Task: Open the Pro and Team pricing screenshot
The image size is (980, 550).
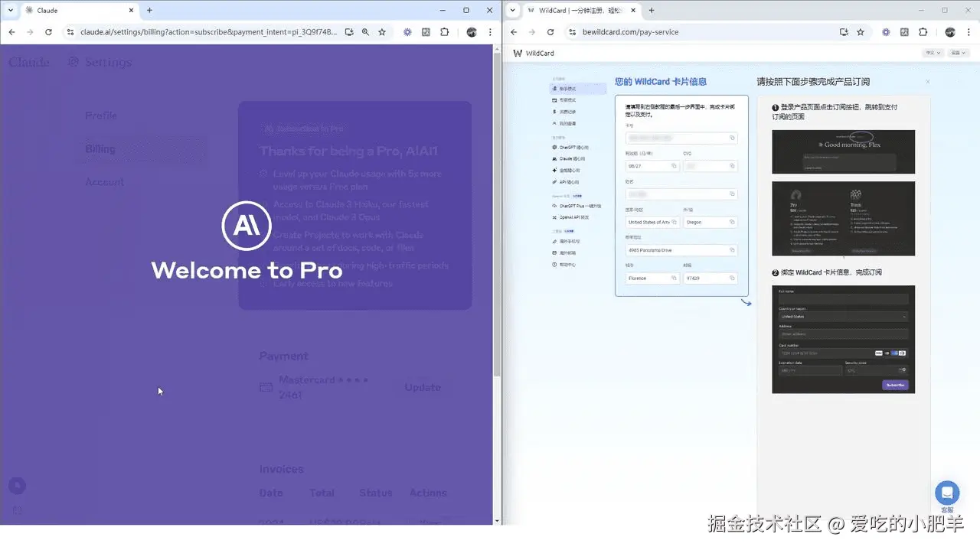Action: tap(843, 219)
